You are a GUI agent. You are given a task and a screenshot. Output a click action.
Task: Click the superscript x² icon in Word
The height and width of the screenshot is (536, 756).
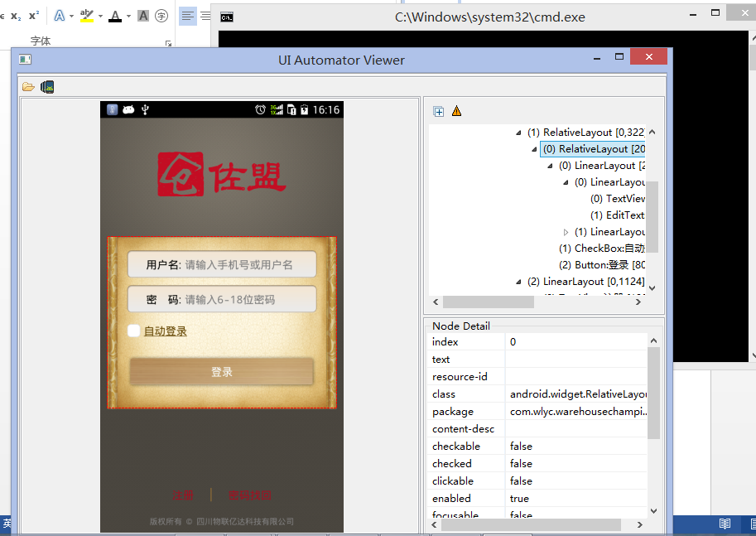tap(34, 16)
